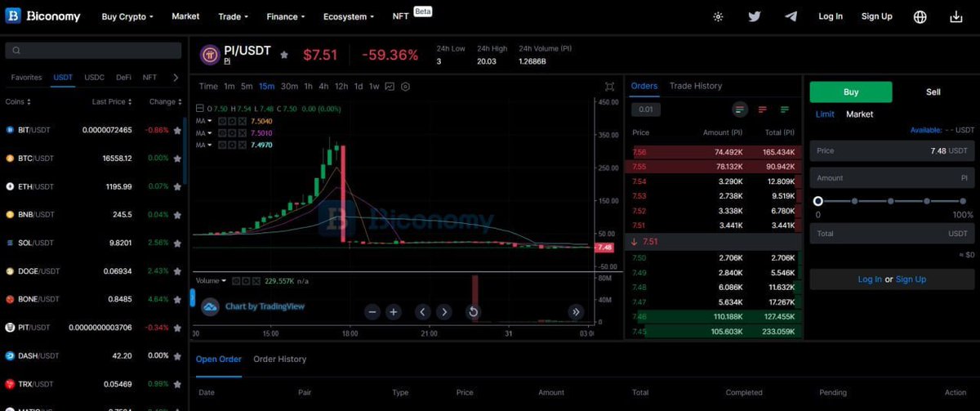Show both bids and asks order book
This screenshot has width=980, height=411.
click(x=740, y=109)
